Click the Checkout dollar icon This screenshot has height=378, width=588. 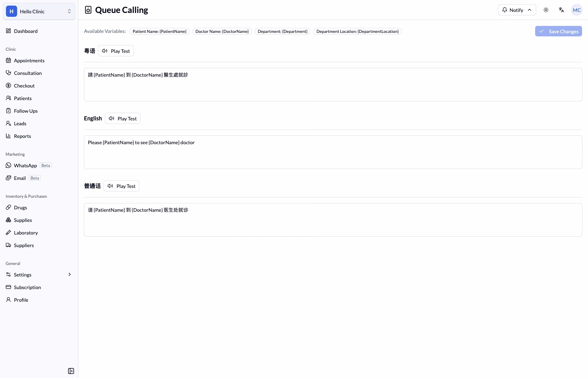(8, 85)
